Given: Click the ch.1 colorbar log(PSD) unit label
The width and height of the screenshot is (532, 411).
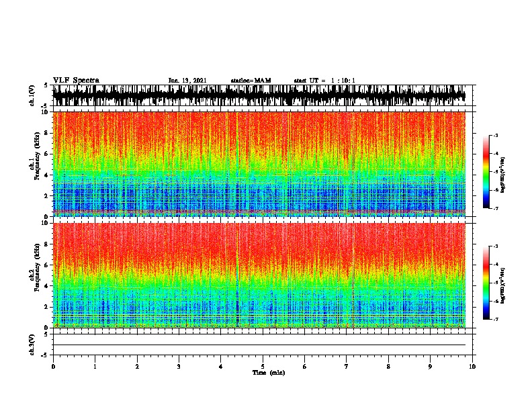Looking at the screenshot, I should 503,175.
